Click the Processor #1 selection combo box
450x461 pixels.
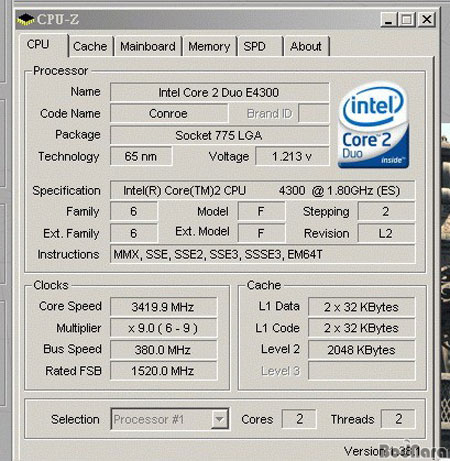point(170,419)
